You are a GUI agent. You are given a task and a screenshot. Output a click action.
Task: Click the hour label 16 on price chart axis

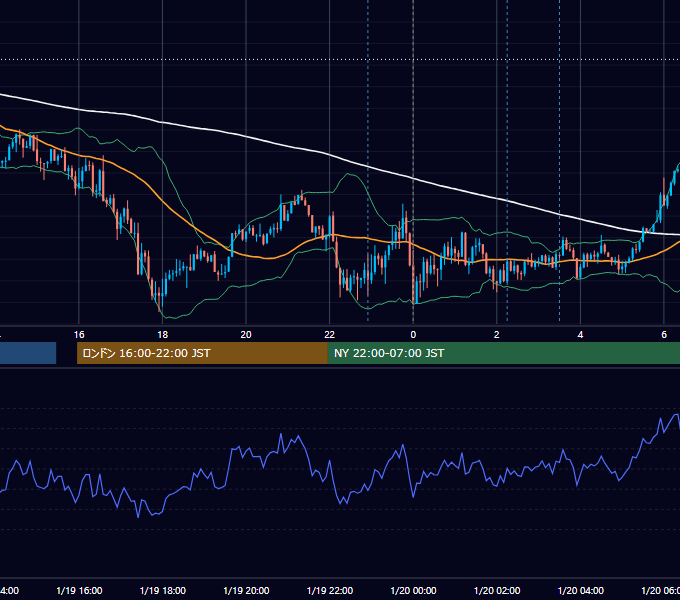(x=79, y=335)
